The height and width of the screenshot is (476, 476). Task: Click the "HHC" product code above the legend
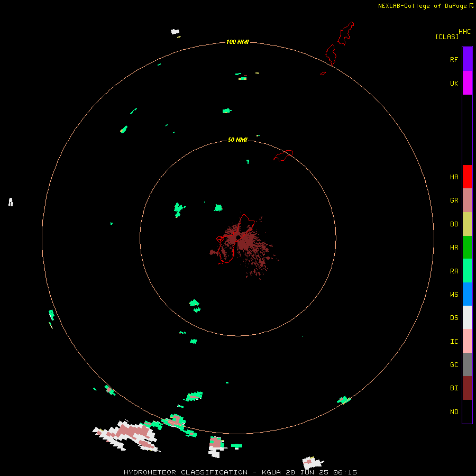click(x=465, y=32)
